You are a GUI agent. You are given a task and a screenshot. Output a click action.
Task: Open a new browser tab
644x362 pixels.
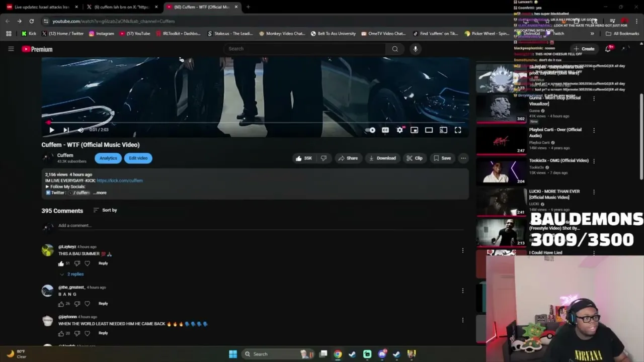click(248, 7)
